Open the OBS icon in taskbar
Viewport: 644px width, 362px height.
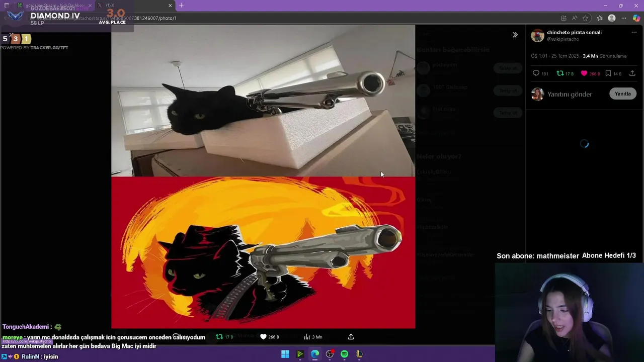click(330, 354)
